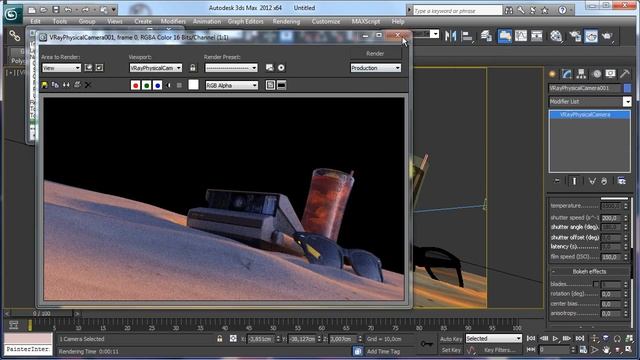The height and width of the screenshot is (360, 640).
Task: Open Schematic View icon in main toolbar
Action: point(537,36)
